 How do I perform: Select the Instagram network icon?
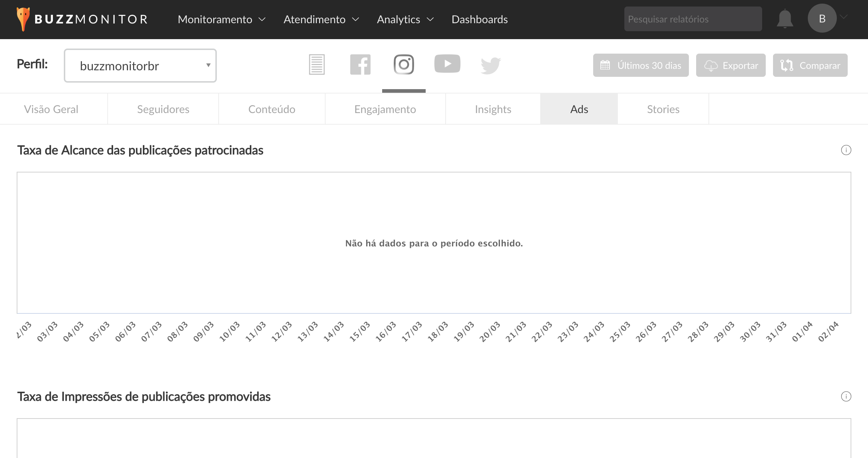pos(404,64)
